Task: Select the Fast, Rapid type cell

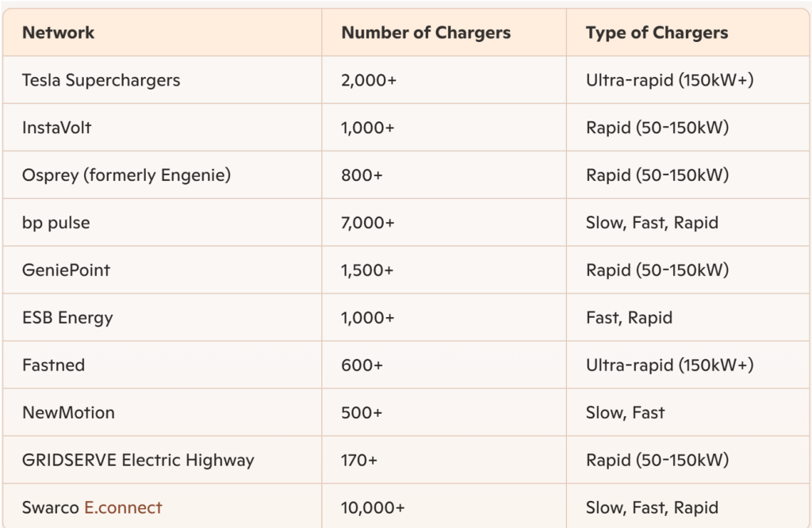Action: point(629,318)
